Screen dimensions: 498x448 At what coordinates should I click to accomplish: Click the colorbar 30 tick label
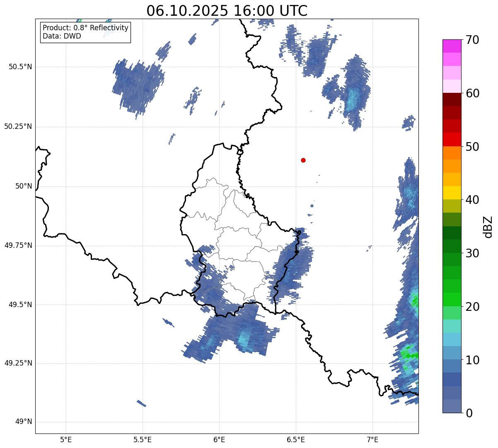point(472,253)
